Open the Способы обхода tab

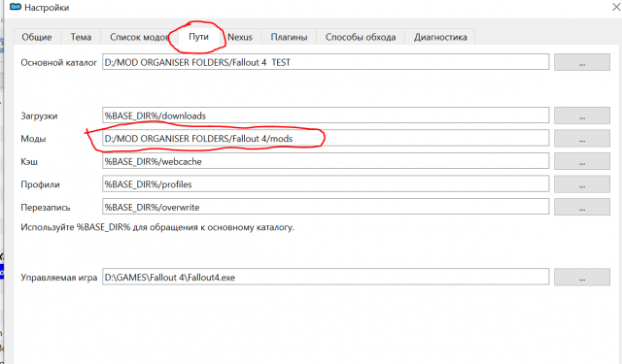coord(361,37)
